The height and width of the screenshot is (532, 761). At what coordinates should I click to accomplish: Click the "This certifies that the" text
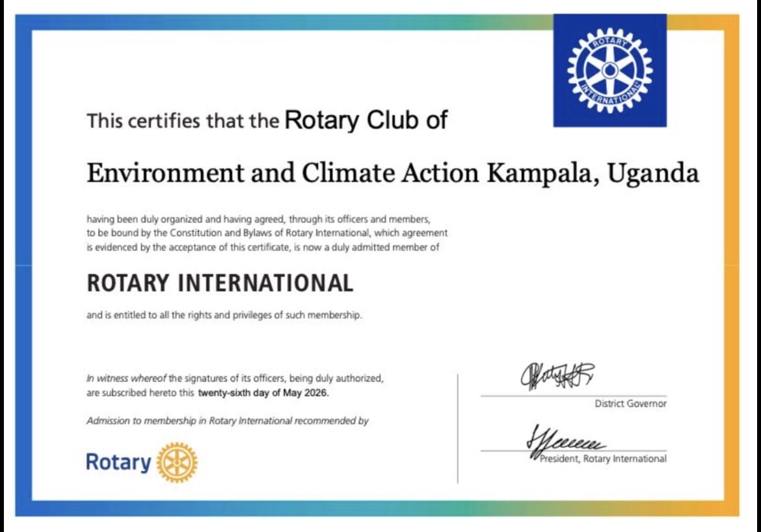(x=183, y=121)
